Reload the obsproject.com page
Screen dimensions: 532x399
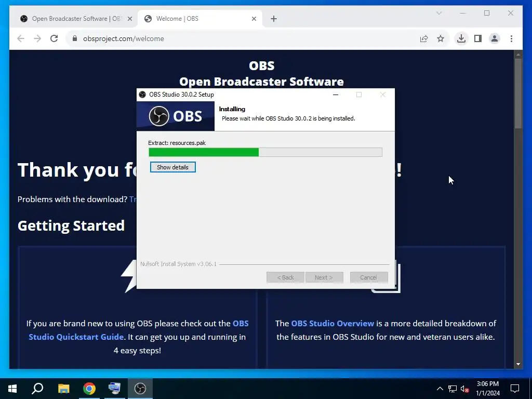pyautogui.click(x=54, y=38)
